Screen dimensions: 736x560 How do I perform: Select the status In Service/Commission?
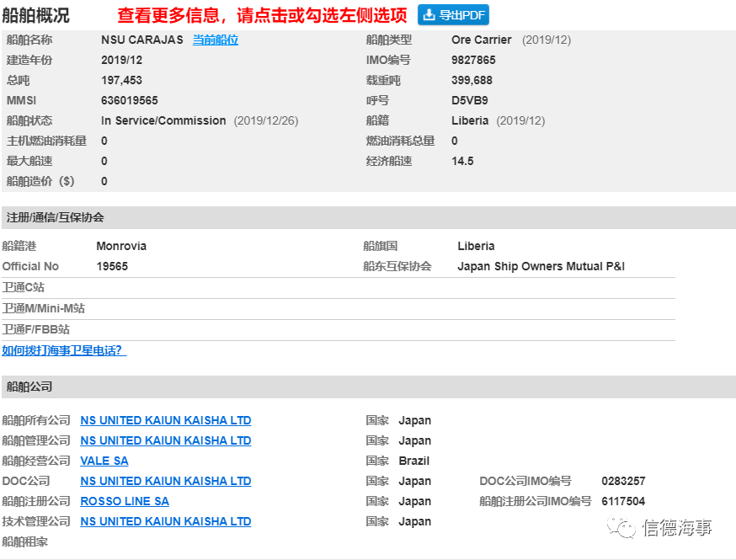[x=163, y=120]
